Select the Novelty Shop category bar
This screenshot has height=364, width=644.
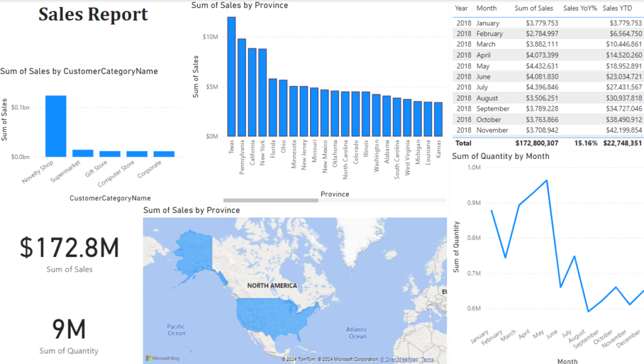56,126
